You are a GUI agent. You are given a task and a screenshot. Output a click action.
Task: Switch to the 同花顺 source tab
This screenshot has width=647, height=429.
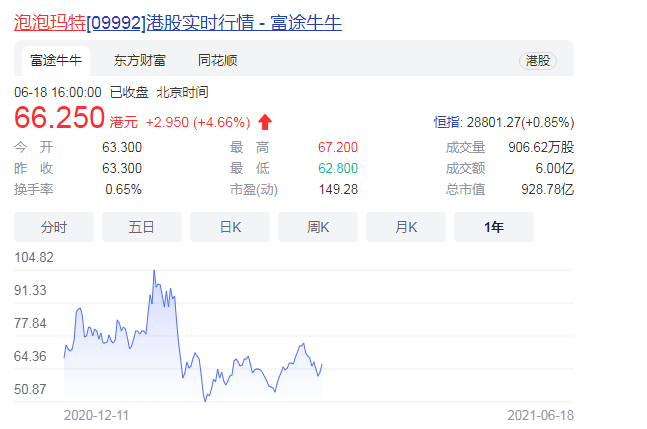[217, 61]
